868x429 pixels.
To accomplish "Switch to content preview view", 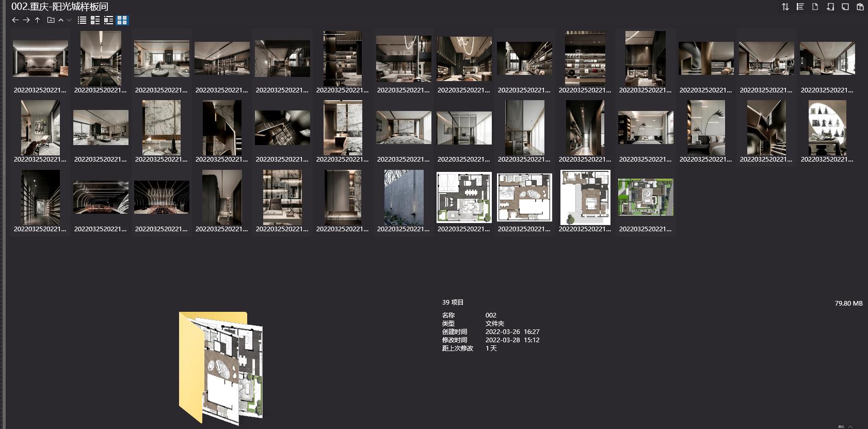I will [x=108, y=20].
